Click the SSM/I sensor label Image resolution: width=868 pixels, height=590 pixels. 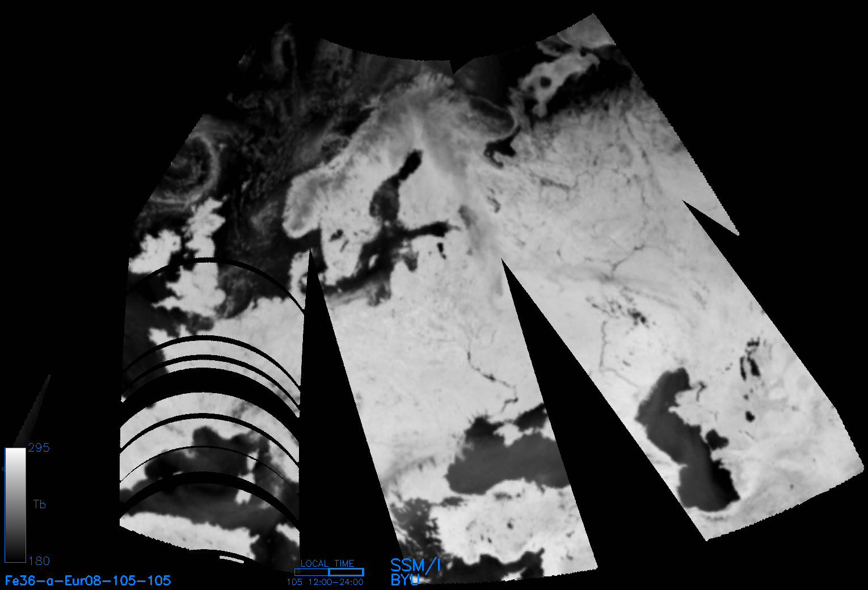(x=415, y=565)
